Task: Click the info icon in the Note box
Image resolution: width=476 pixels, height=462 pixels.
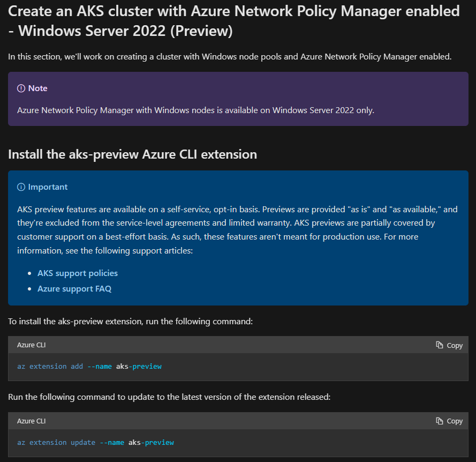Action: (20, 87)
